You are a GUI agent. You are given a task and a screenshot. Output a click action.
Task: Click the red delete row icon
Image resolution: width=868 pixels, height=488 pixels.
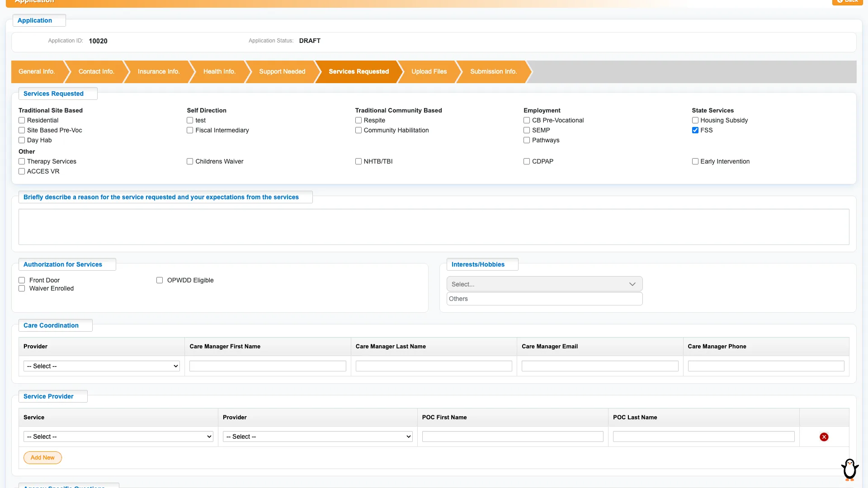pyautogui.click(x=824, y=437)
